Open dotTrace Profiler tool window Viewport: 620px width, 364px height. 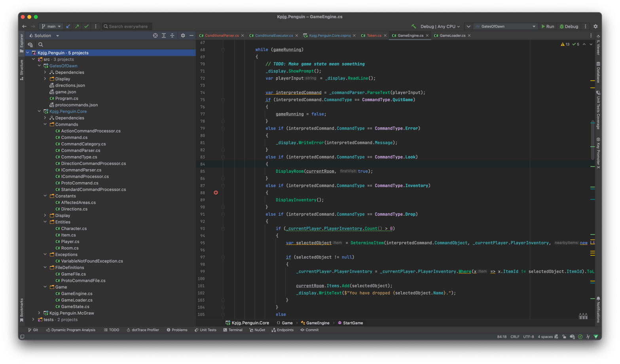[142, 330]
